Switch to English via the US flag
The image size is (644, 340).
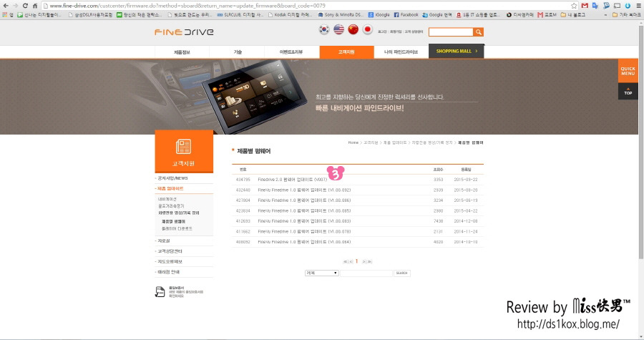pos(339,29)
